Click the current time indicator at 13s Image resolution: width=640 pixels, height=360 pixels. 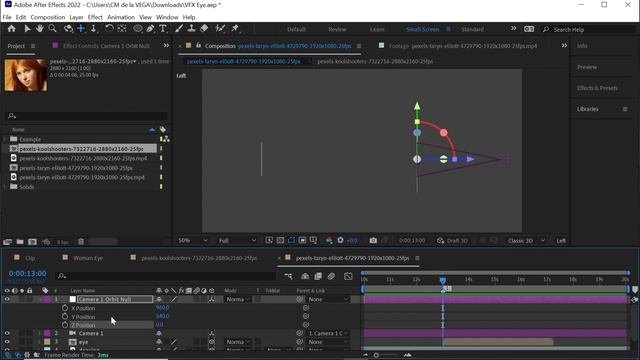[443, 280]
